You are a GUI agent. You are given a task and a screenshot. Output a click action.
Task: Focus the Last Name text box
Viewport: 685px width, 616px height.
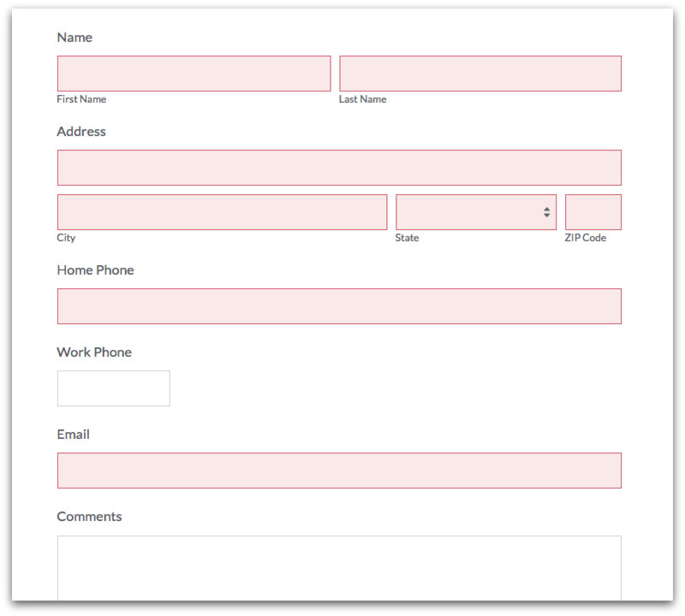479,74
